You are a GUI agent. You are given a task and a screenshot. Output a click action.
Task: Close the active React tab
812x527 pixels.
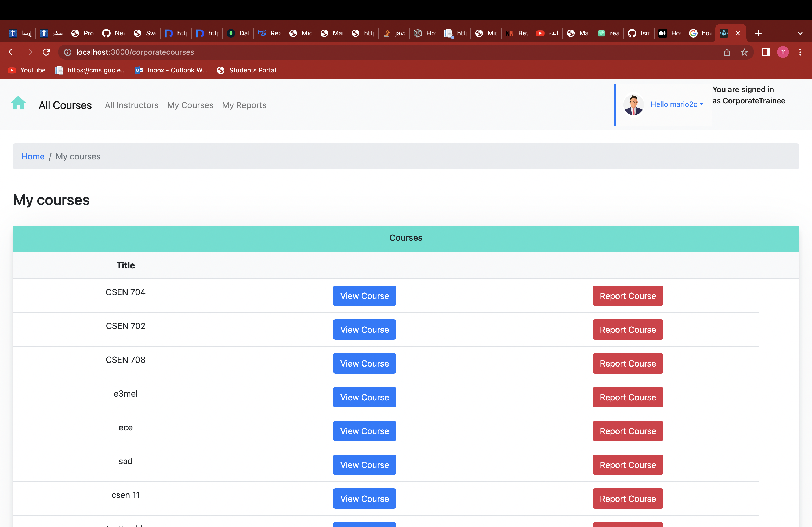(x=738, y=33)
